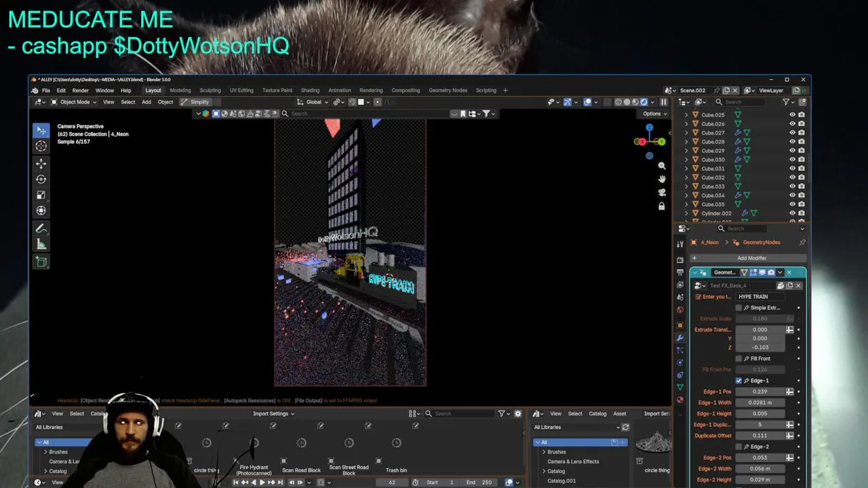Select the Rotate tool
The image size is (868, 488).
[41, 179]
